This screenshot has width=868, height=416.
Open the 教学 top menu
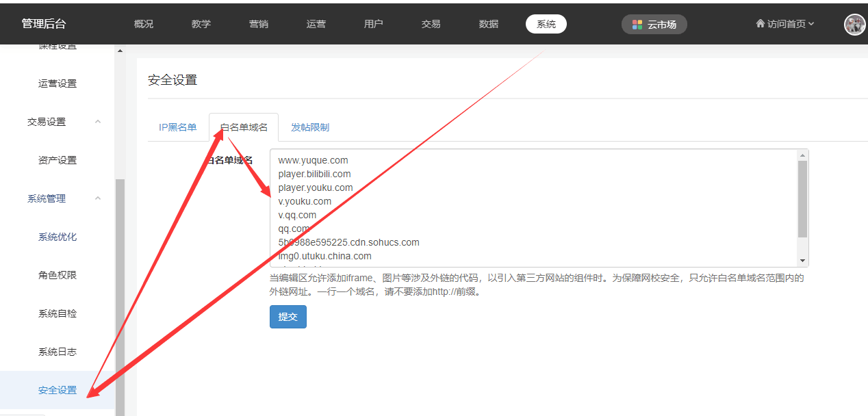click(201, 24)
